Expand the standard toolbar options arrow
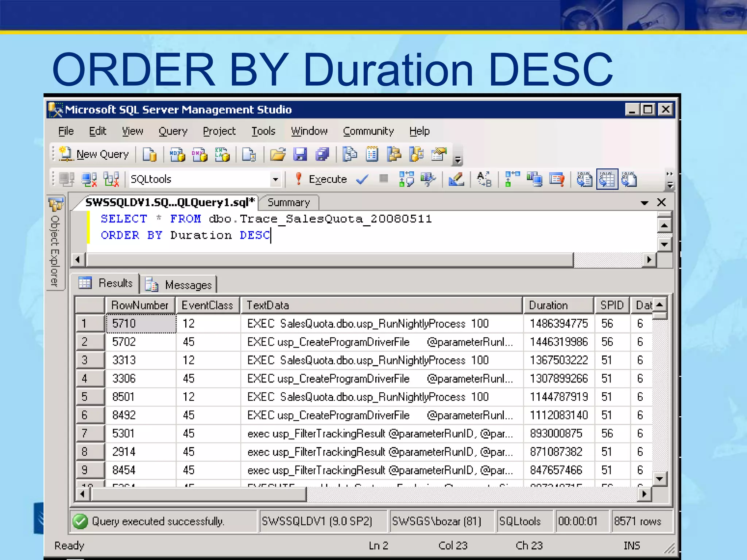Screen dimensions: 747x560 point(457,160)
